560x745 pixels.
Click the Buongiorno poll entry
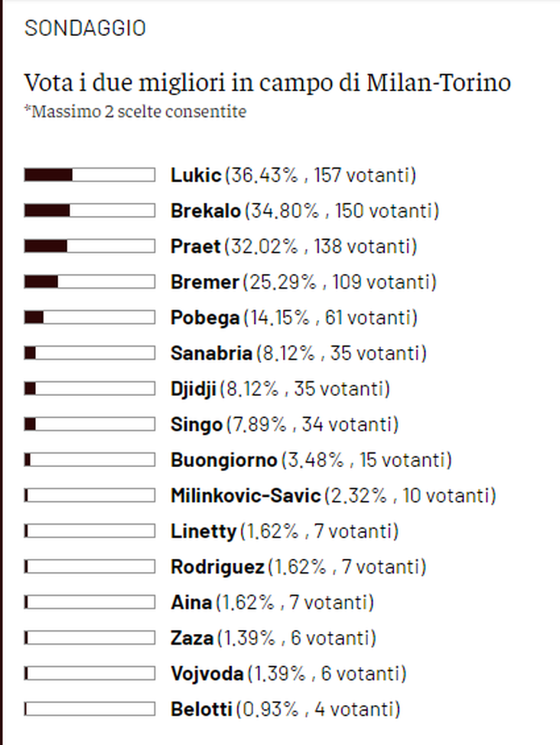click(x=223, y=460)
